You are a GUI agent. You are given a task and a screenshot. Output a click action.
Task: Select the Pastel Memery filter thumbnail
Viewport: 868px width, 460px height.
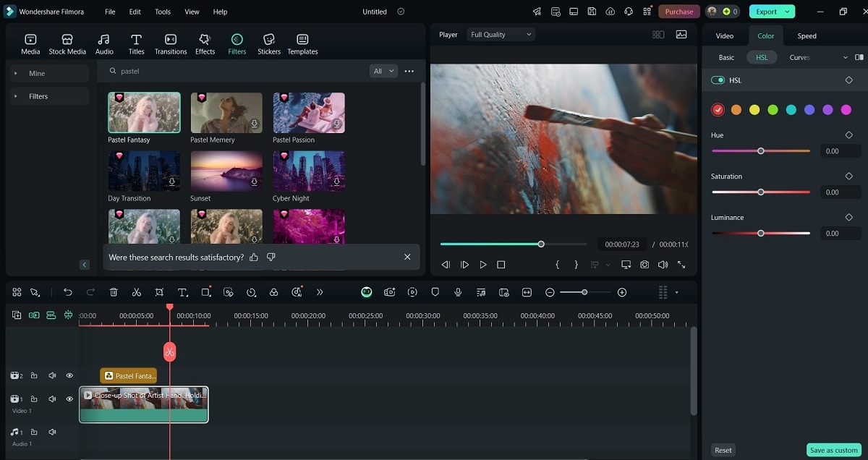pyautogui.click(x=226, y=113)
